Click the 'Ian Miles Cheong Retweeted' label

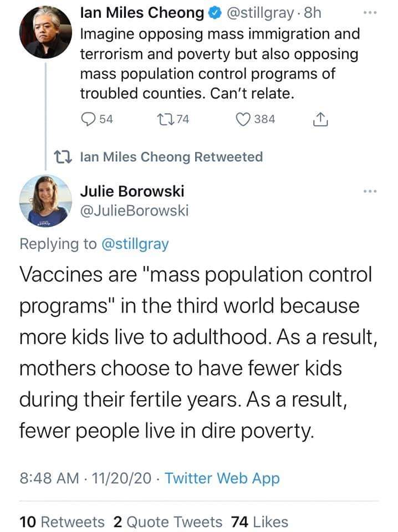pos(171,157)
